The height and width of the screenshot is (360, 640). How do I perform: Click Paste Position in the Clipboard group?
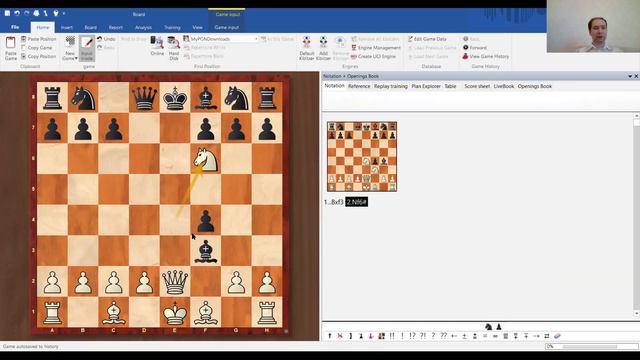(38, 39)
